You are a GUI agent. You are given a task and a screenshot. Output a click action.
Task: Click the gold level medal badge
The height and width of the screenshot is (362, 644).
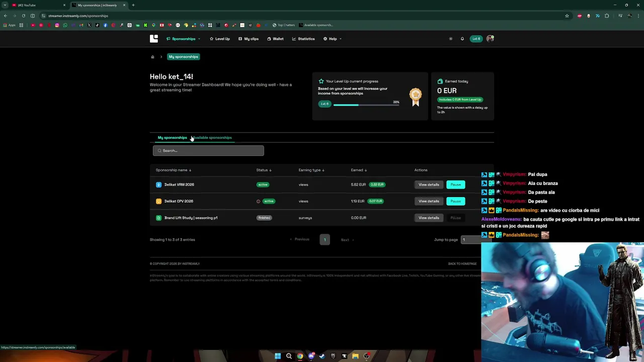[x=416, y=97]
